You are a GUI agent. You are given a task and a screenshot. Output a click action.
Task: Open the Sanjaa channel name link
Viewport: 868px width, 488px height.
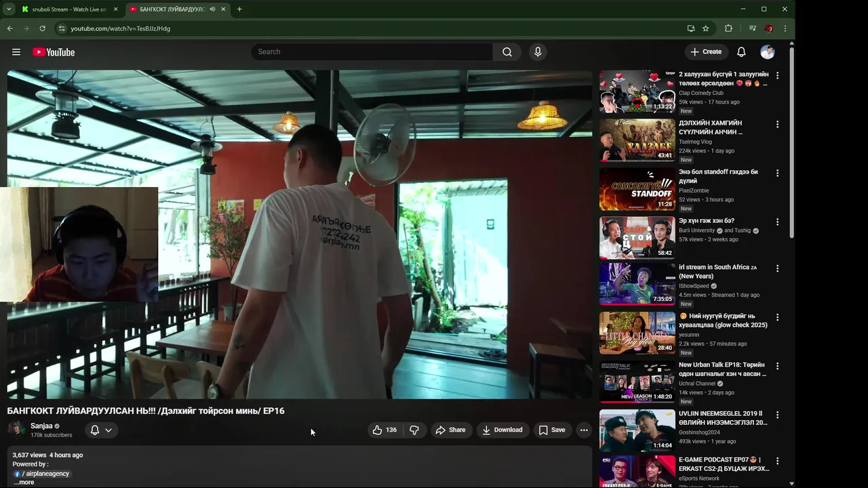[x=41, y=426]
